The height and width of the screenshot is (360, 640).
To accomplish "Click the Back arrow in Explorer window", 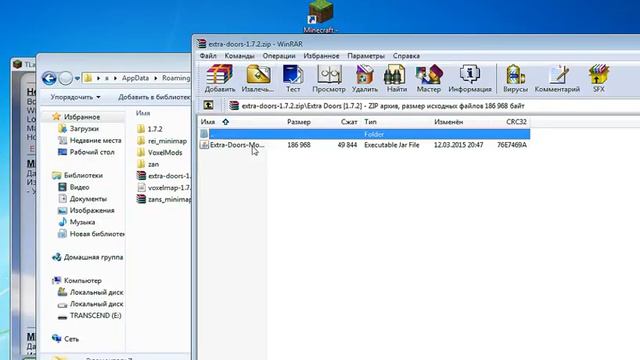I will (49, 78).
